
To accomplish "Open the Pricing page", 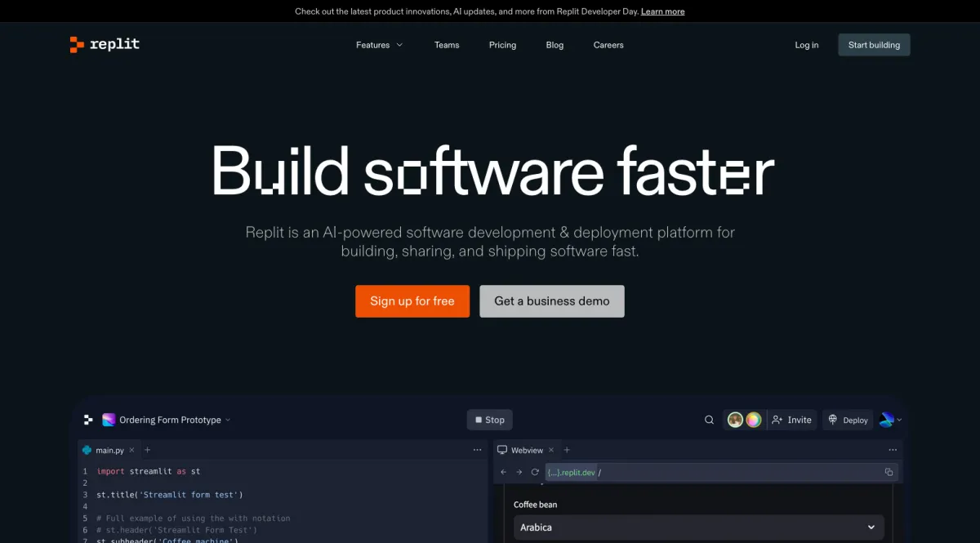I will click(x=502, y=45).
